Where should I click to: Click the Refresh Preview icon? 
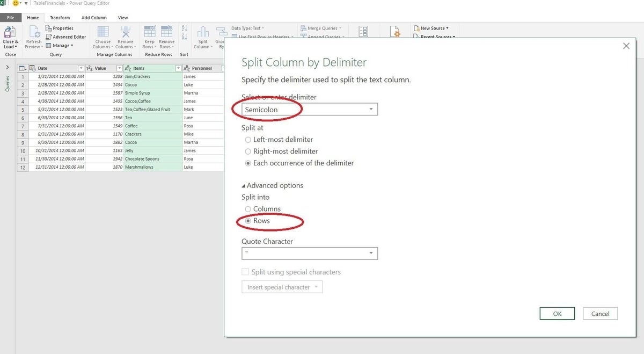(x=33, y=33)
